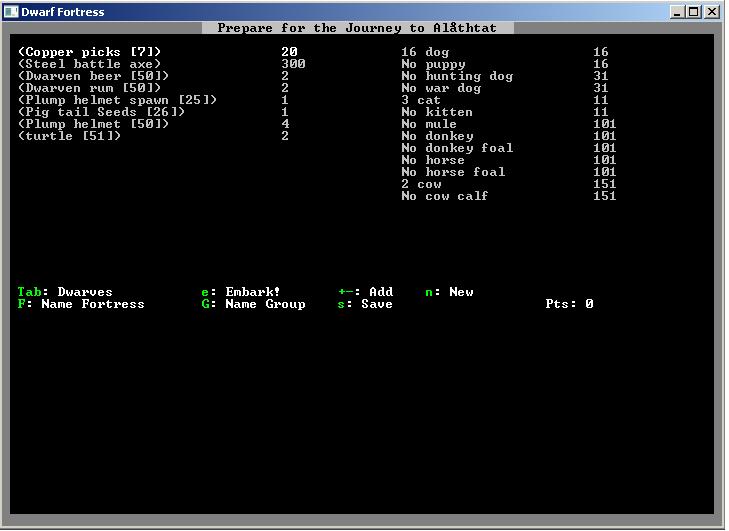
Task: Click the 2 cow animal row
Action: (x=421, y=184)
